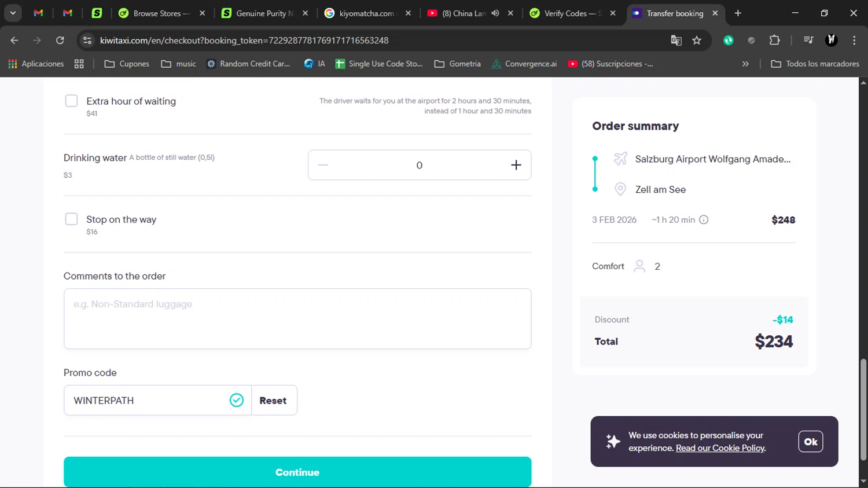
Task: Increase drinking water quantity with plus
Action: pyautogui.click(x=516, y=165)
